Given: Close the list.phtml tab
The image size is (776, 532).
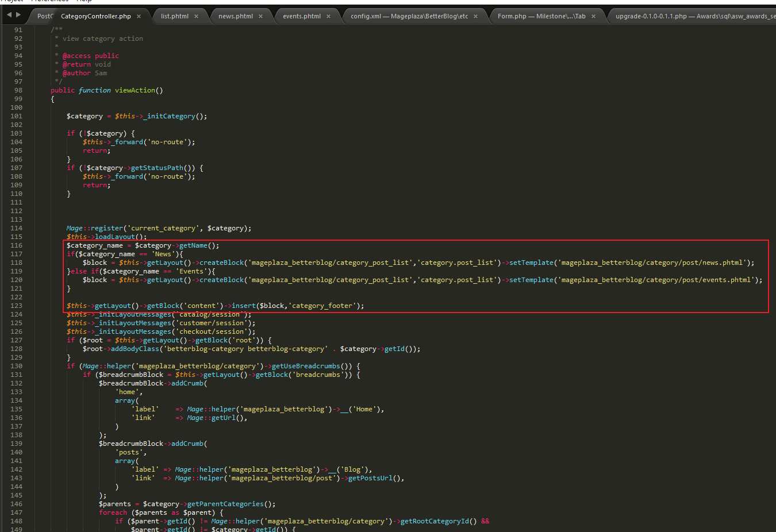Looking at the screenshot, I should tap(196, 17).
